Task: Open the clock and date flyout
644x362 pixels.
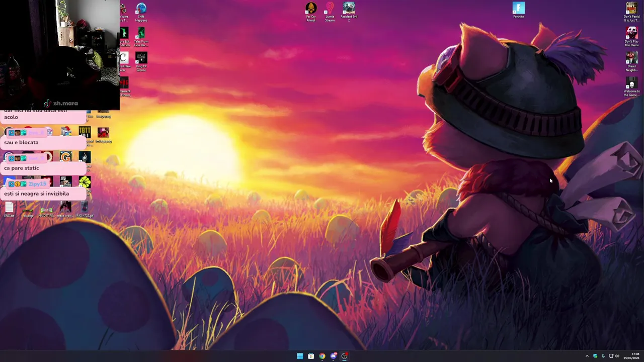Action: click(632, 356)
